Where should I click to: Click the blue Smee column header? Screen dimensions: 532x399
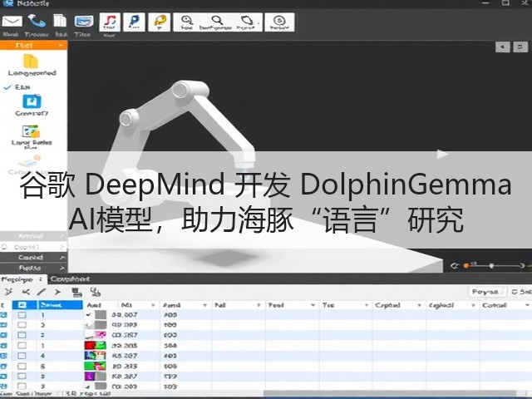tap(60, 305)
